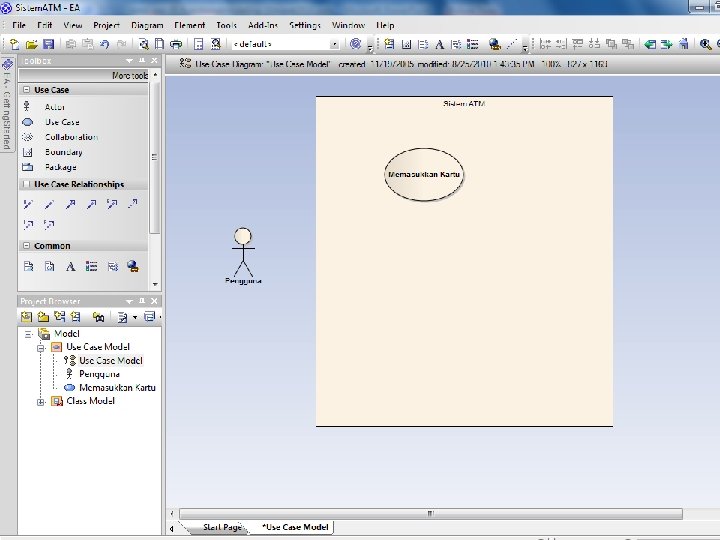Click the Undo arrow in toolbar
Screen dimensions: 720x540
click(x=105, y=44)
